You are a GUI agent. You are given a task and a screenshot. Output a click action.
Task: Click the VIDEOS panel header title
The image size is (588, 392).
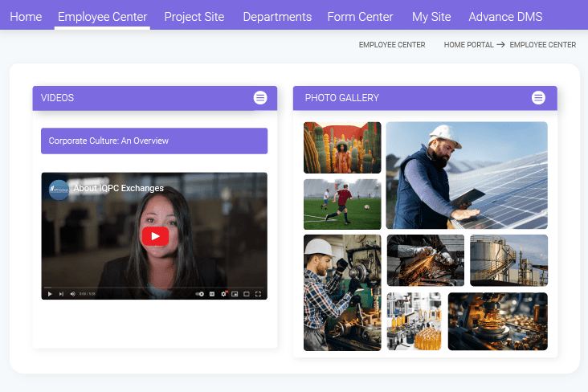click(57, 98)
